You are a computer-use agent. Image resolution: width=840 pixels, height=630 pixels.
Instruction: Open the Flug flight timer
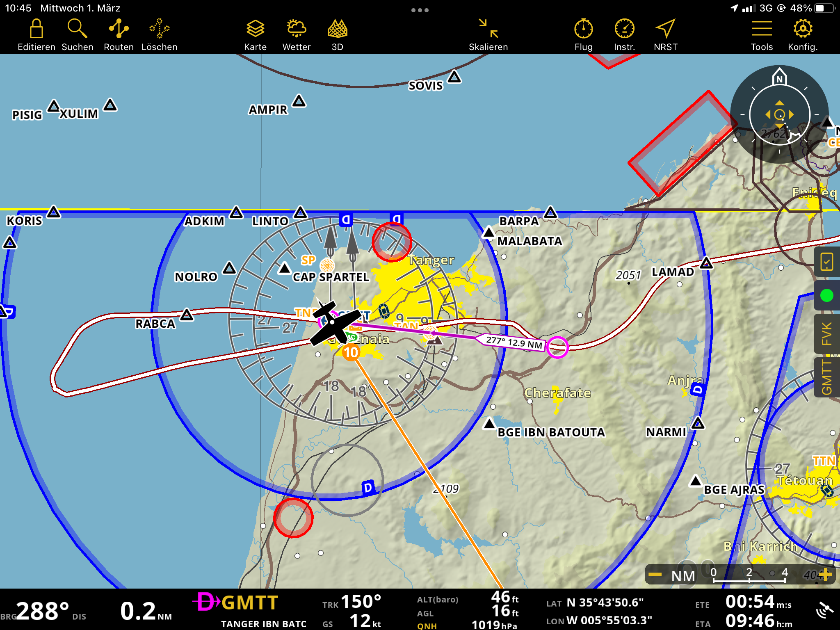coord(583,30)
